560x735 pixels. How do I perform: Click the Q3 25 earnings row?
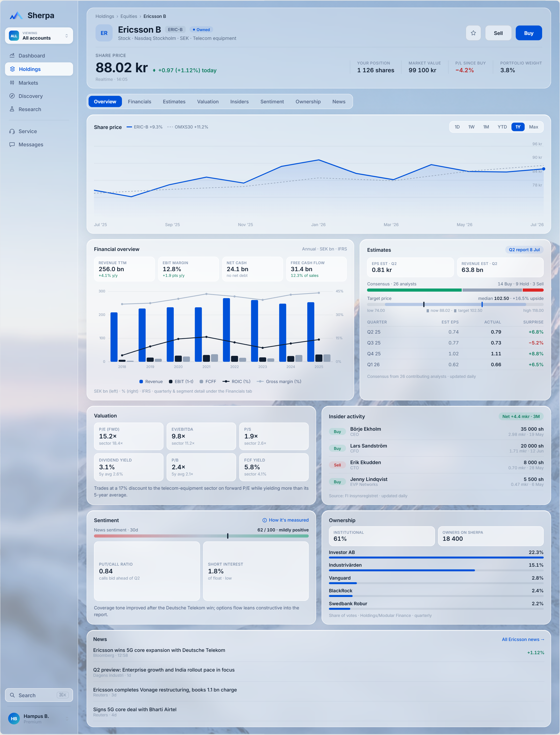pos(455,343)
